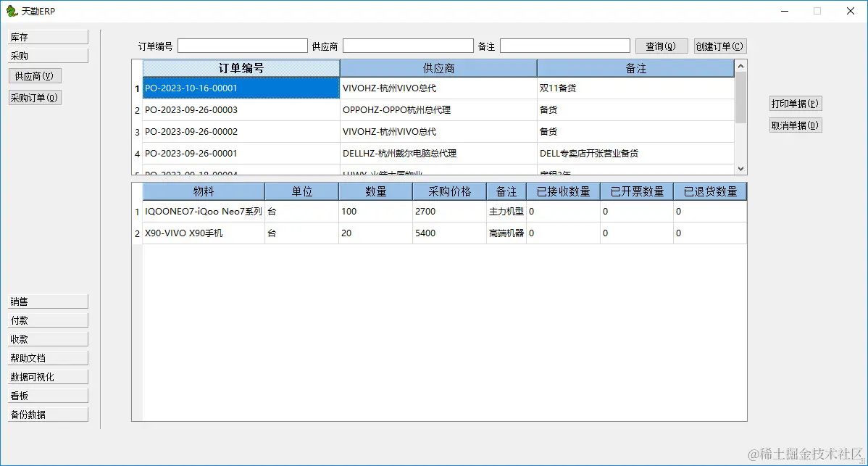Click the 备份数据 backup data option

click(x=47, y=414)
